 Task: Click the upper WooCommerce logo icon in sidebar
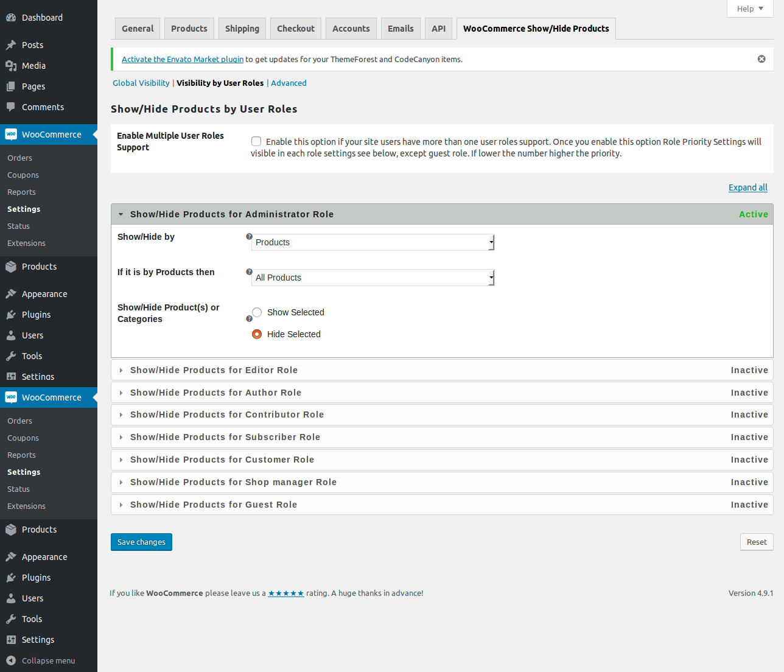(11, 135)
